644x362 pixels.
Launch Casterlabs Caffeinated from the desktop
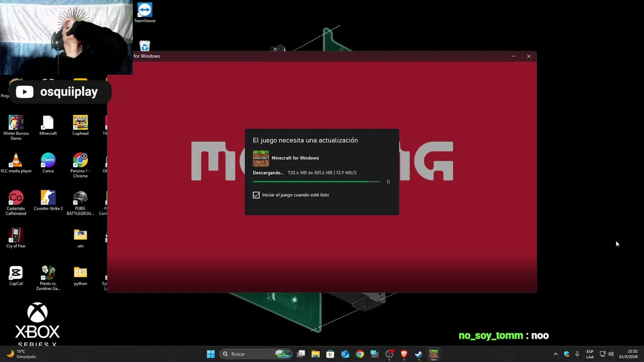pyautogui.click(x=16, y=203)
